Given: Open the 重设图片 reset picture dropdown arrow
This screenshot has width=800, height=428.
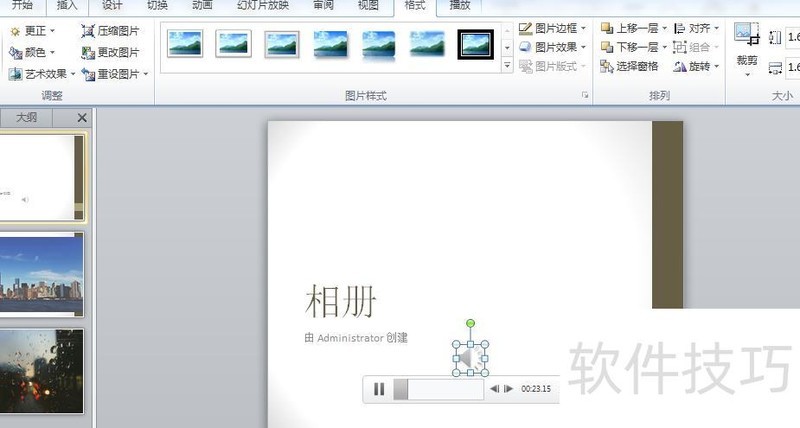Looking at the screenshot, I should (146, 74).
